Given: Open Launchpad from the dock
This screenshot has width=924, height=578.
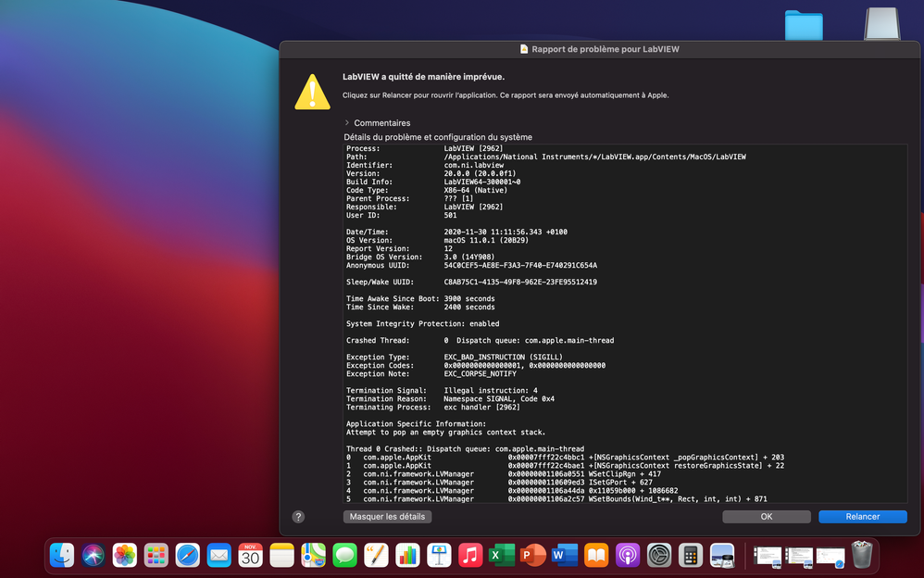Looking at the screenshot, I should point(156,555).
